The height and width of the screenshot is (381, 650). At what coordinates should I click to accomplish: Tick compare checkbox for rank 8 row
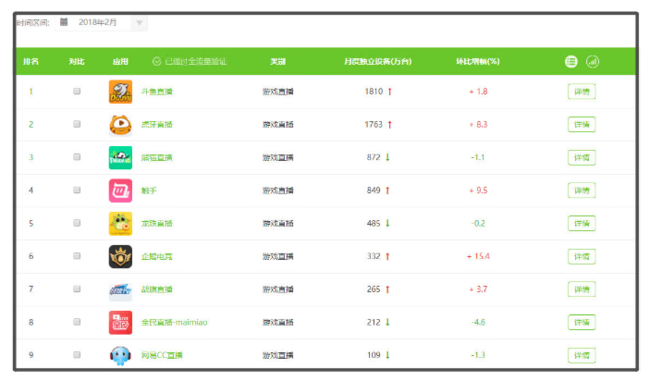pos(77,322)
